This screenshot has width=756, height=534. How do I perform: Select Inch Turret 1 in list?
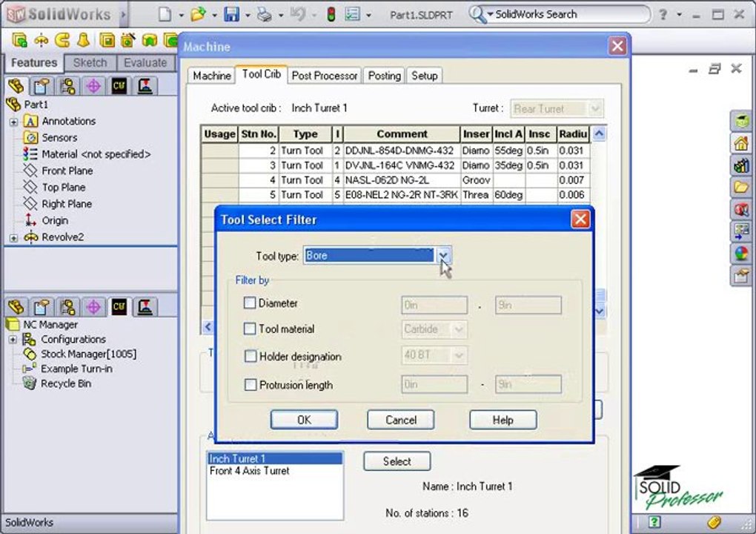click(275, 458)
